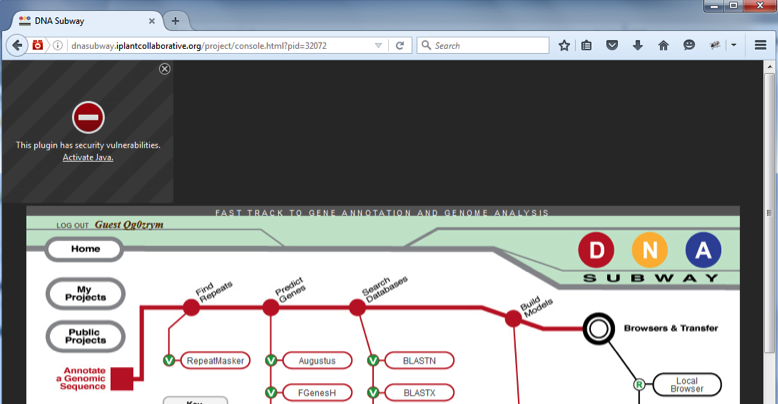Image resolution: width=778 pixels, height=404 pixels.
Task: Run the BLASTN database search
Action: pos(419,361)
